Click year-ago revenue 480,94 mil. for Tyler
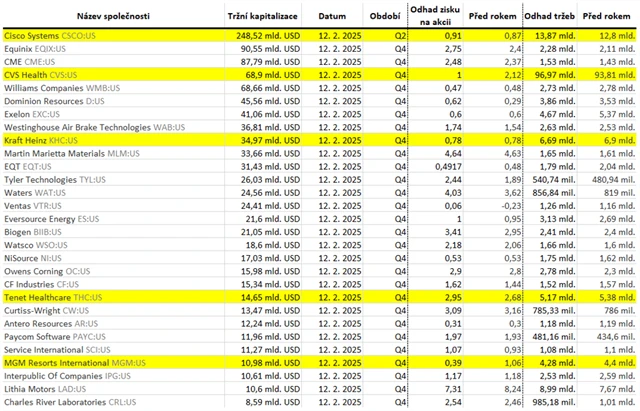 [614, 180]
